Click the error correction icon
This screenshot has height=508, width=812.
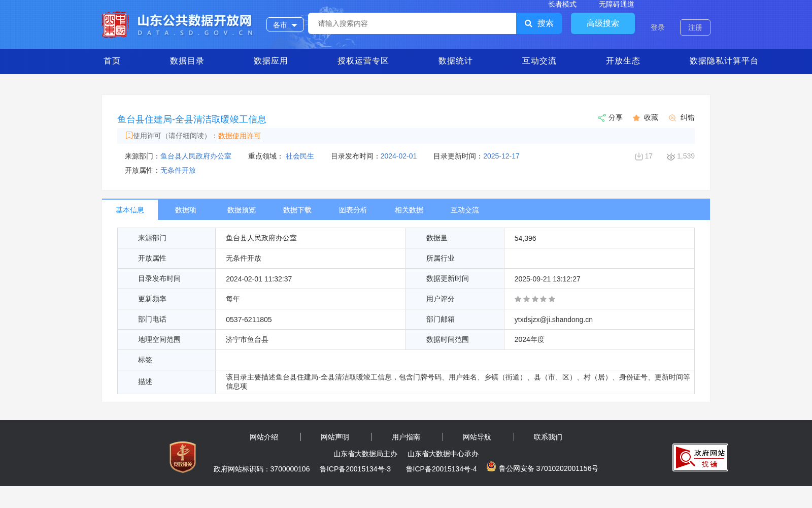pos(672,118)
